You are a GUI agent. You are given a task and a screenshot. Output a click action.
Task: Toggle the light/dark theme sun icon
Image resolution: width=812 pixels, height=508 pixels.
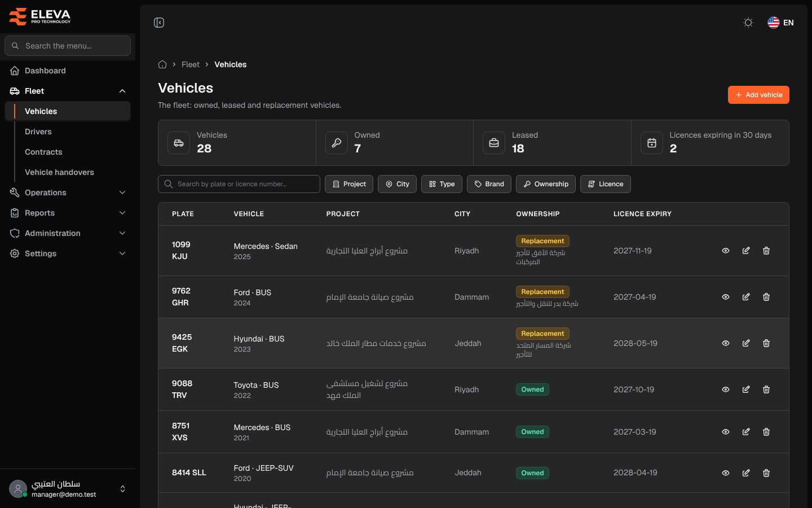click(748, 23)
